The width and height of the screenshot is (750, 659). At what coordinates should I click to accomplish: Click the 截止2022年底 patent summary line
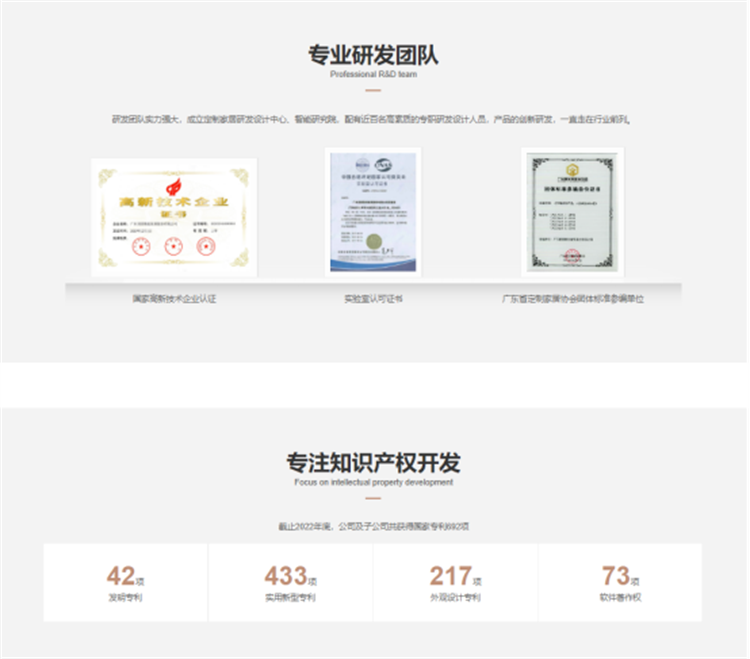373,527
